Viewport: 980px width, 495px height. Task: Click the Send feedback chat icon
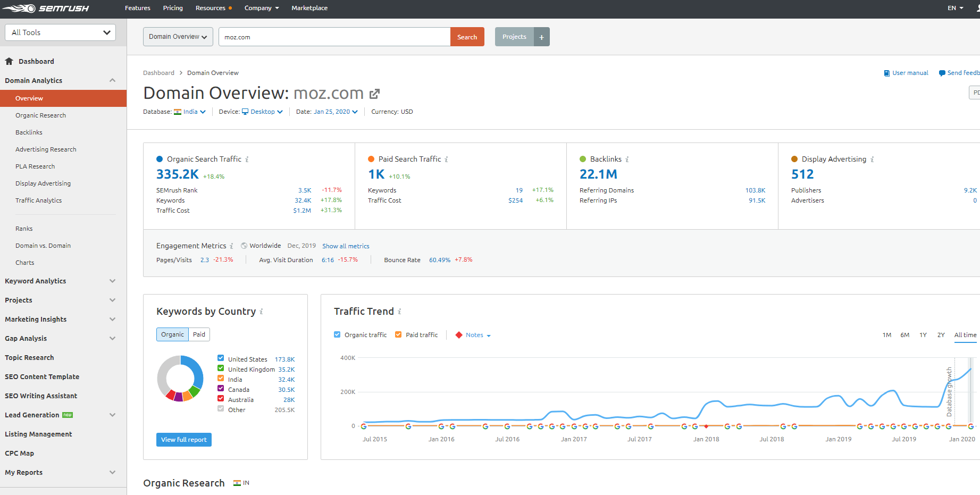(942, 73)
